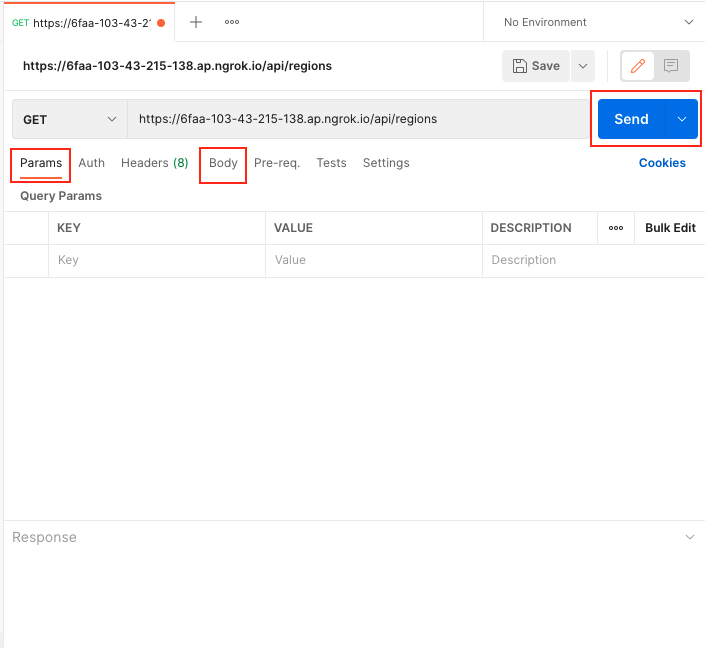Open the No Environment dropdown

tap(595, 22)
